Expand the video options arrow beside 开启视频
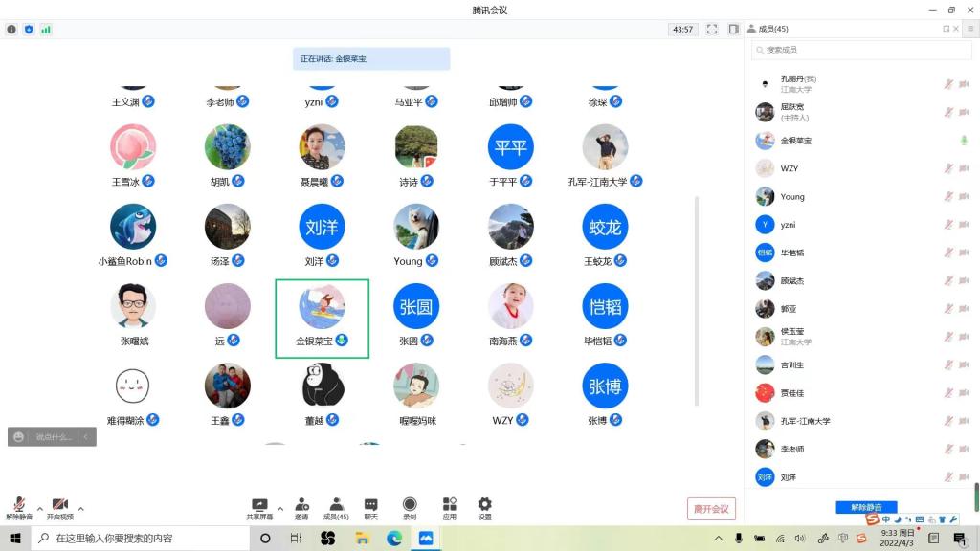Image resolution: width=980 pixels, height=551 pixels. [x=80, y=508]
